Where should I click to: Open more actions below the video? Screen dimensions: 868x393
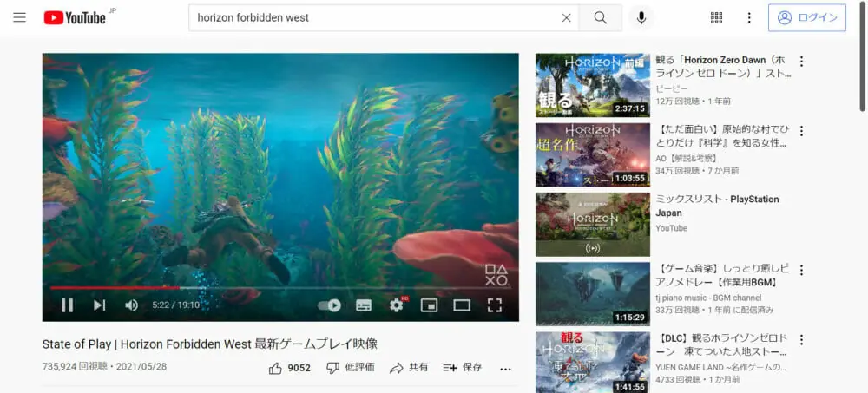pyautogui.click(x=505, y=368)
